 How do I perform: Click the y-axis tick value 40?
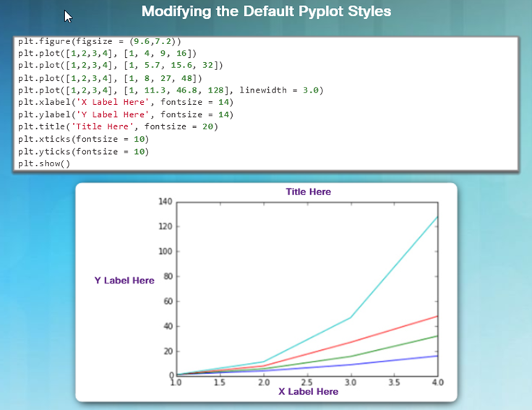coord(168,326)
